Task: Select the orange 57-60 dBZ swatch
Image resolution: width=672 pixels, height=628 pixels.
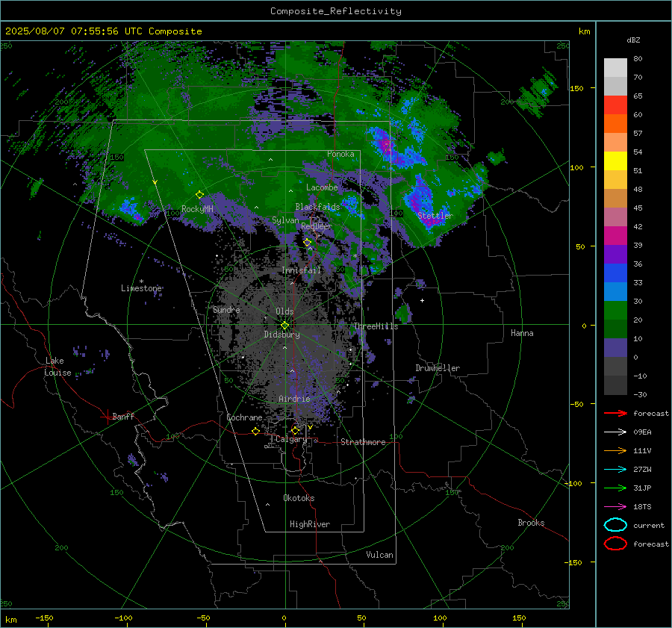Action: coord(615,123)
